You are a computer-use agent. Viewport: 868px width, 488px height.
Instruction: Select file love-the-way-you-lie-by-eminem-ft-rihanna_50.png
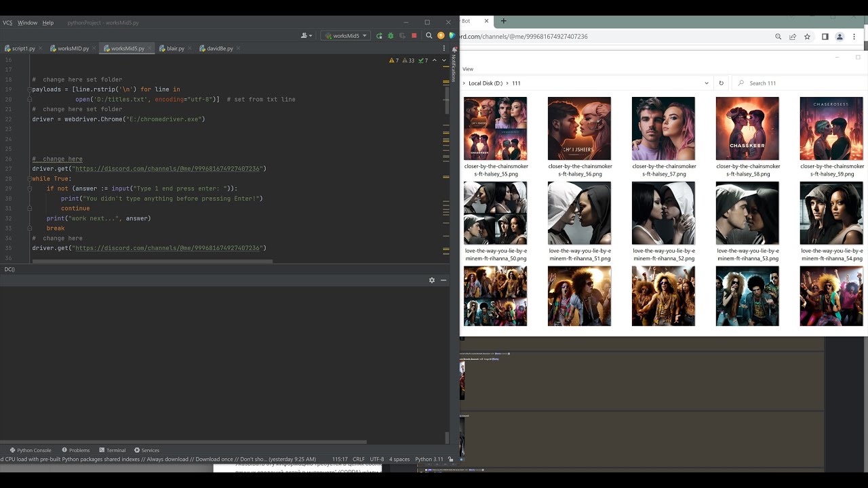(495, 222)
